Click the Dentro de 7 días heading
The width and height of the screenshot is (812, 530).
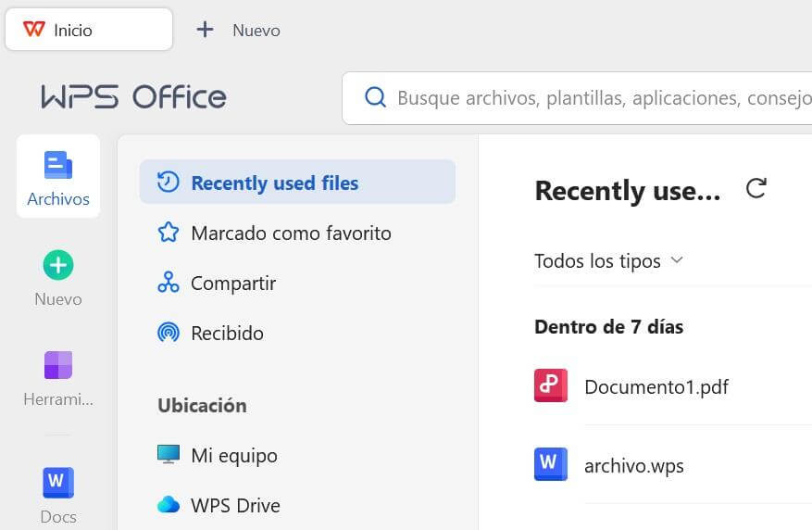click(x=608, y=327)
